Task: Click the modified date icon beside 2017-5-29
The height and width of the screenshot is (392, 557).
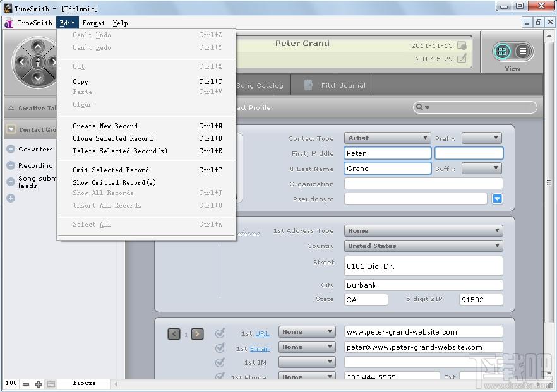Action: [x=462, y=59]
